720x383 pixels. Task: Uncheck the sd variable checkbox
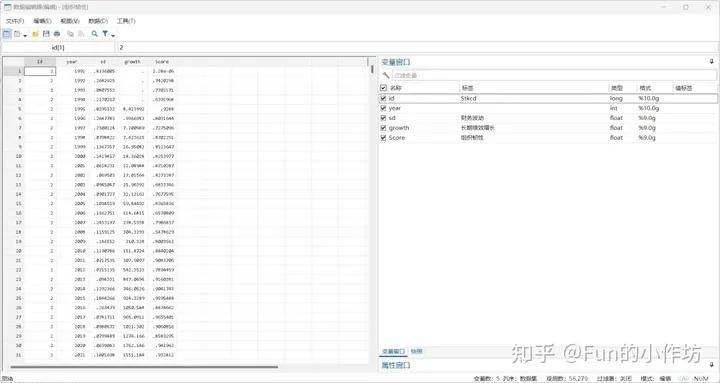(383, 118)
